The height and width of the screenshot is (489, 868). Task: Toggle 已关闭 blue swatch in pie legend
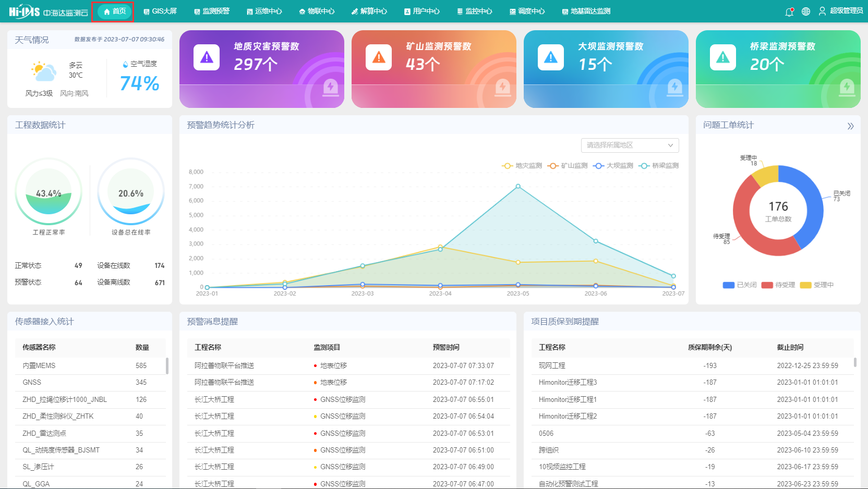[x=728, y=285]
